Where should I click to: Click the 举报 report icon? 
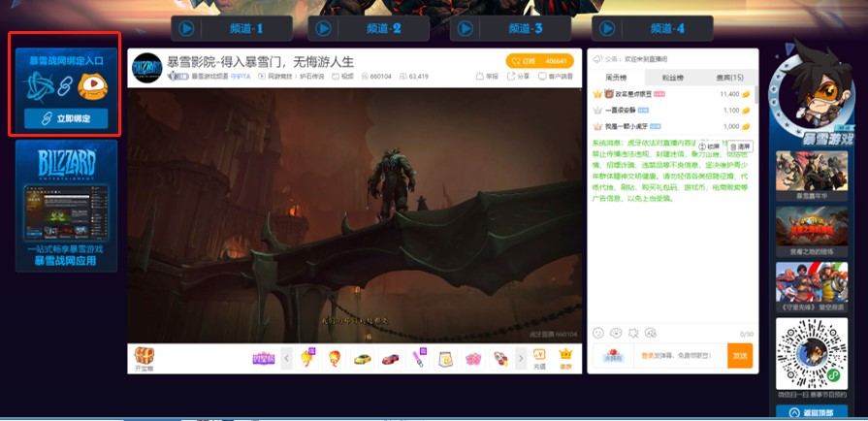[x=487, y=77]
